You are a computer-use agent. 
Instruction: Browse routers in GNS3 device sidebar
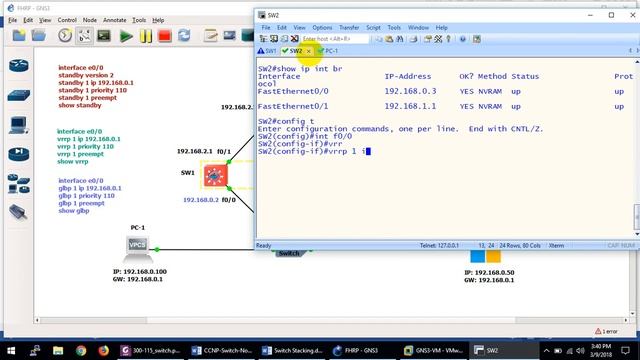[x=19, y=65]
